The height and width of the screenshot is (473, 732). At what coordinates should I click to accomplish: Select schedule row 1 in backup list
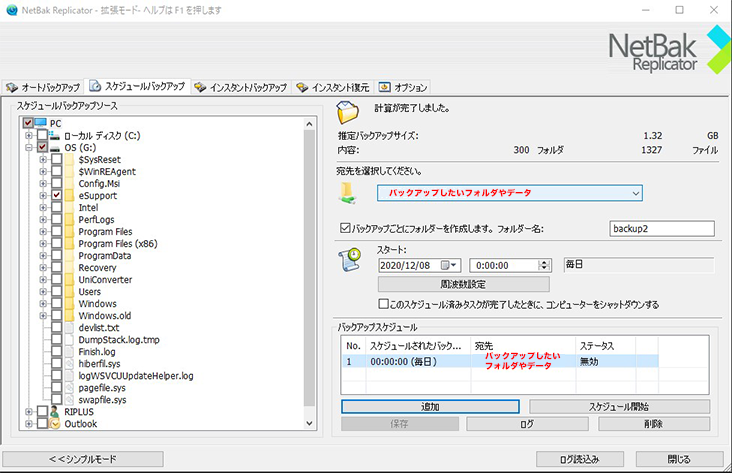tap(500, 361)
